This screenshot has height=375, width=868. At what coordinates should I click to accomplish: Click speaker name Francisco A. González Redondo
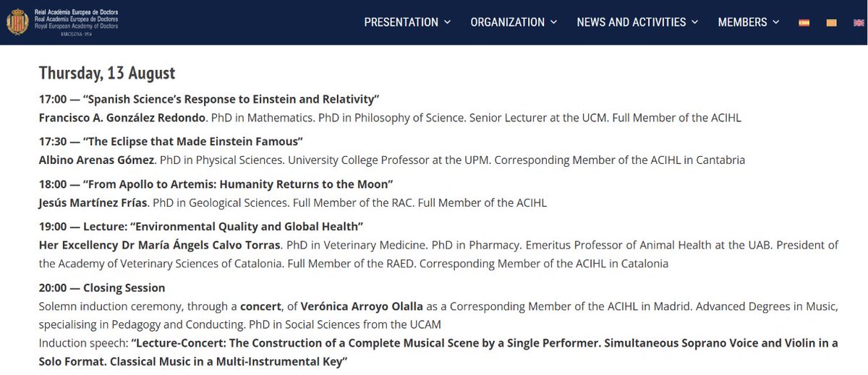pyautogui.click(x=123, y=117)
